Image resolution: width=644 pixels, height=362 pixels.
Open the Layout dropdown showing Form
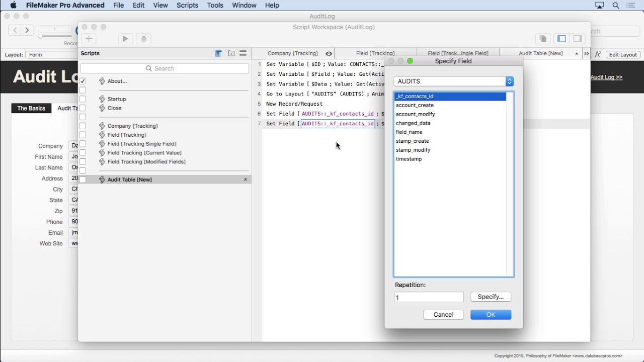point(50,55)
